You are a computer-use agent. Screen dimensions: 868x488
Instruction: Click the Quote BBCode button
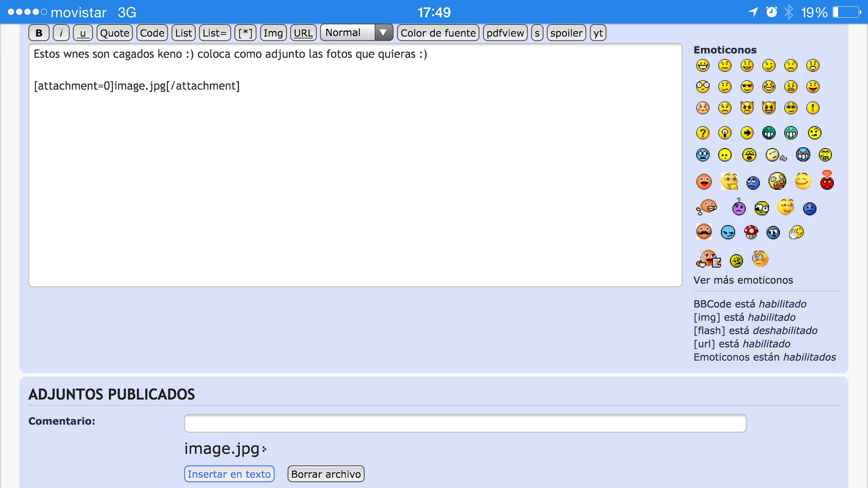click(114, 33)
